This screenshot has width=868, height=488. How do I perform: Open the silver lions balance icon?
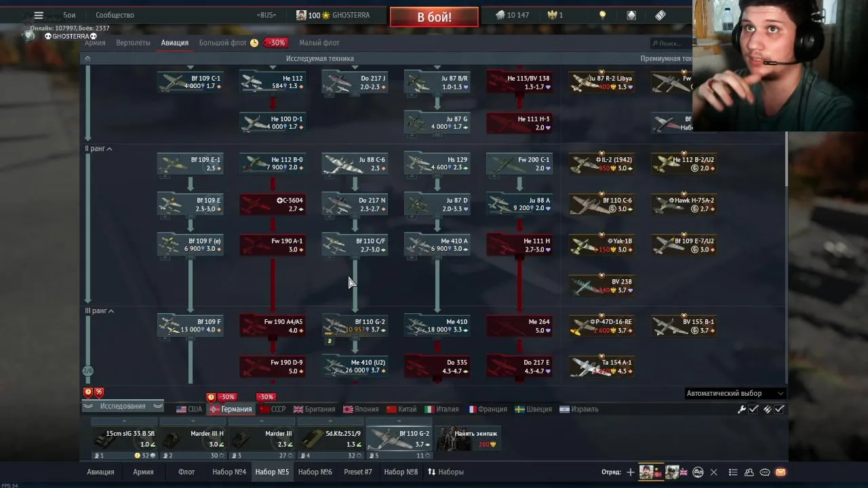point(500,15)
